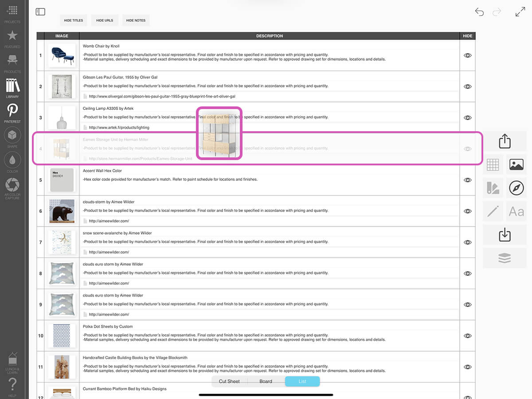
Task: Switch to the Cut Sheet tab
Action: (x=229, y=381)
